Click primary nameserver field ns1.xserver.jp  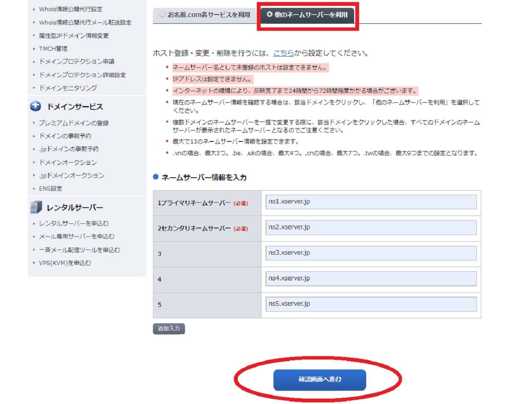pos(371,202)
